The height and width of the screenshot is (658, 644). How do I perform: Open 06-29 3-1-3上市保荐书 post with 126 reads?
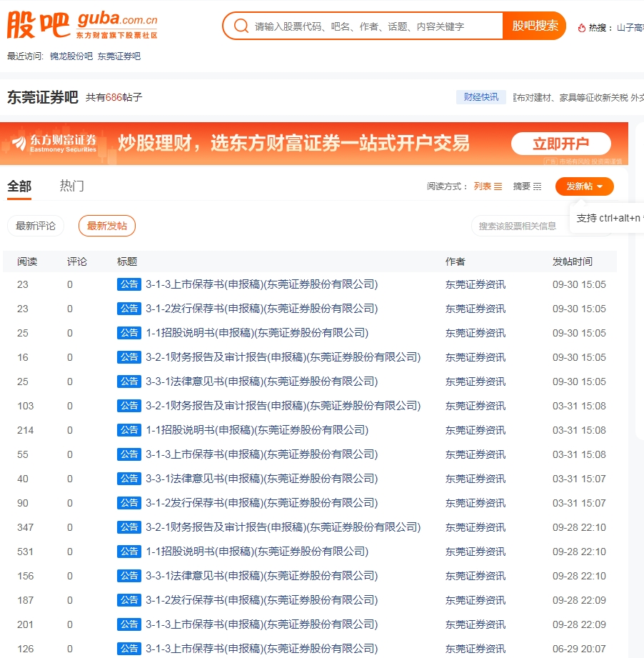coord(261,649)
